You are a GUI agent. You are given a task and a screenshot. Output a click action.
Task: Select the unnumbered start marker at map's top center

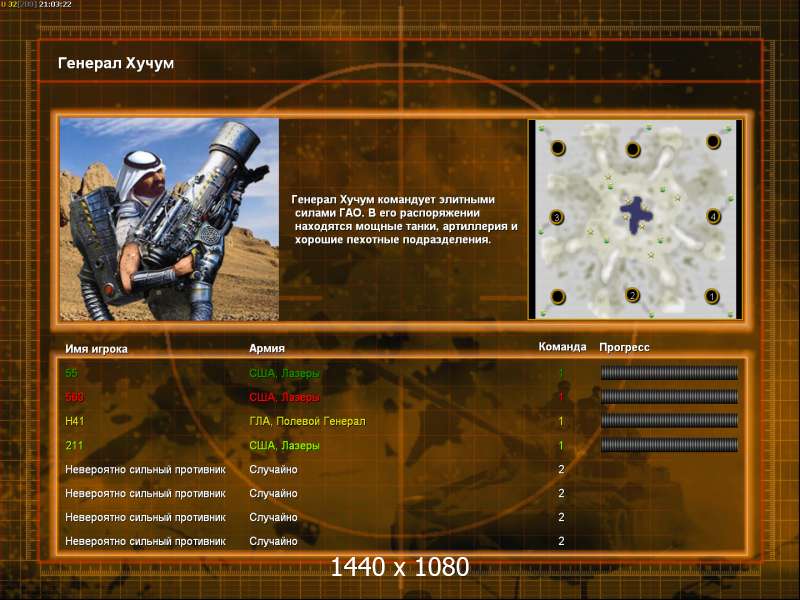[633, 149]
